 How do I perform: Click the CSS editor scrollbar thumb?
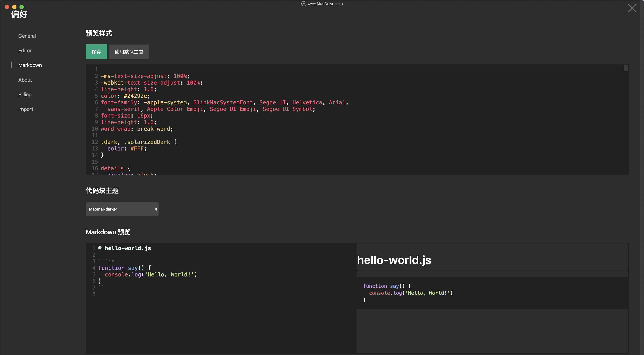click(626, 68)
